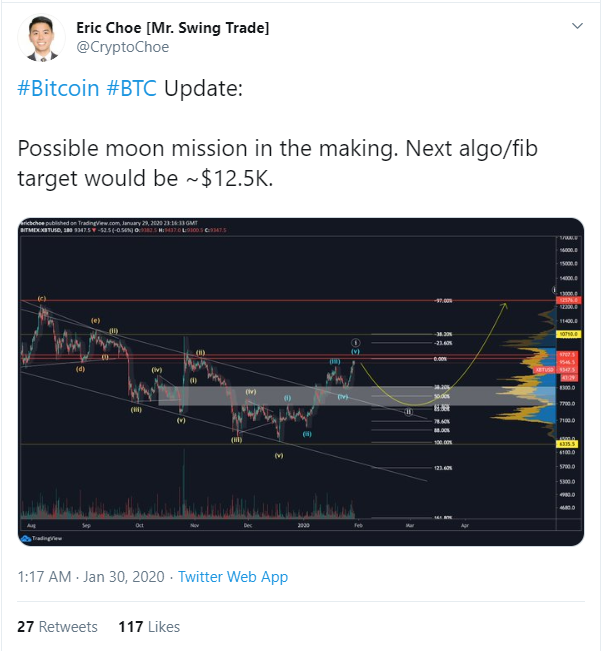Screen dimensions: 602x651
Task: Click the yellow projection arrow tip
Action: pos(505,305)
